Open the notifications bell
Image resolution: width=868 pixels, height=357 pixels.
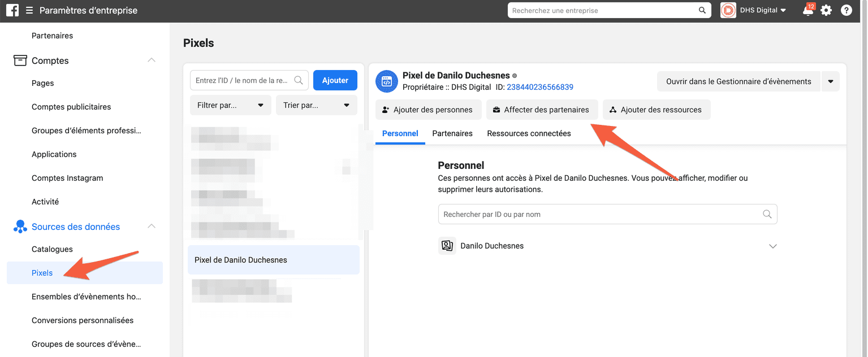[808, 10]
